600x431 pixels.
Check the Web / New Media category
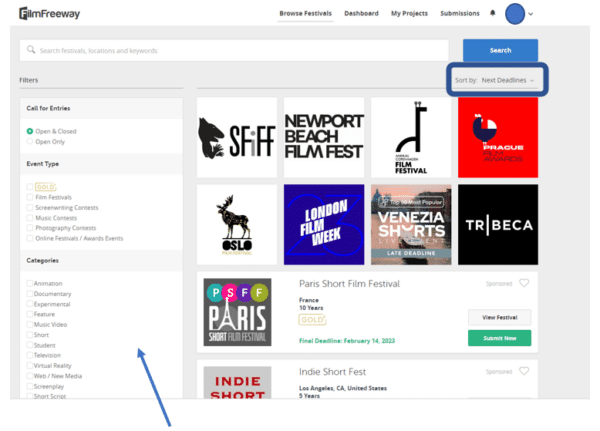pos(29,376)
